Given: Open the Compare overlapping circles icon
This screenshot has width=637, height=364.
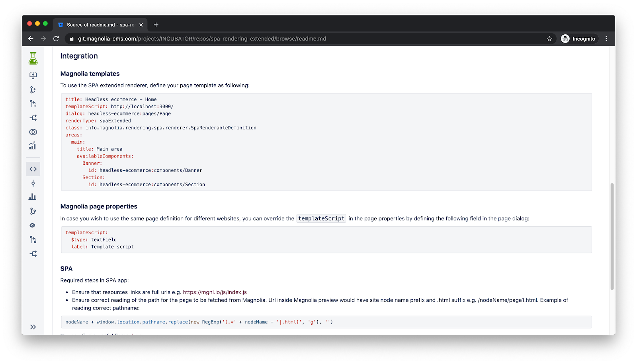Looking at the screenshot, I should click(x=33, y=132).
